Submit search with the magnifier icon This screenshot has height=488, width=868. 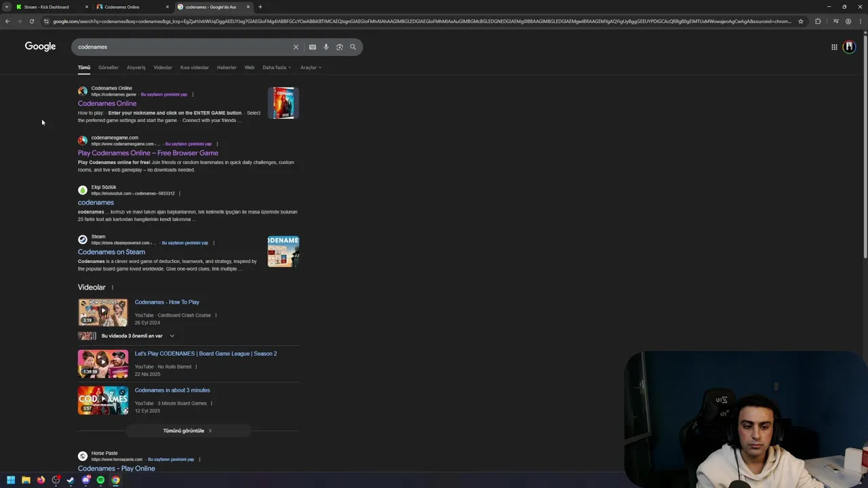[353, 47]
